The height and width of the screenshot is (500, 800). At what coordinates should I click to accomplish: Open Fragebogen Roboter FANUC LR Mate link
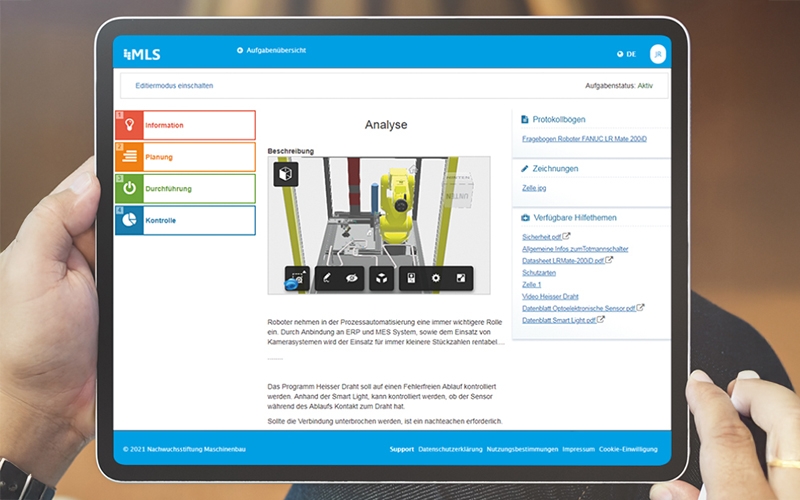tap(583, 139)
